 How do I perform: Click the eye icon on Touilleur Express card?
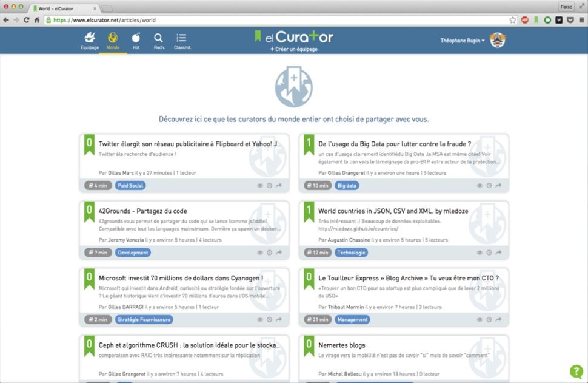tap(479, 319)
